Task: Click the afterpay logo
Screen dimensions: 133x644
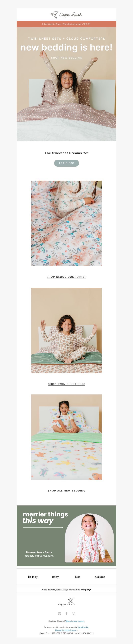Action: tap(86, 589)
